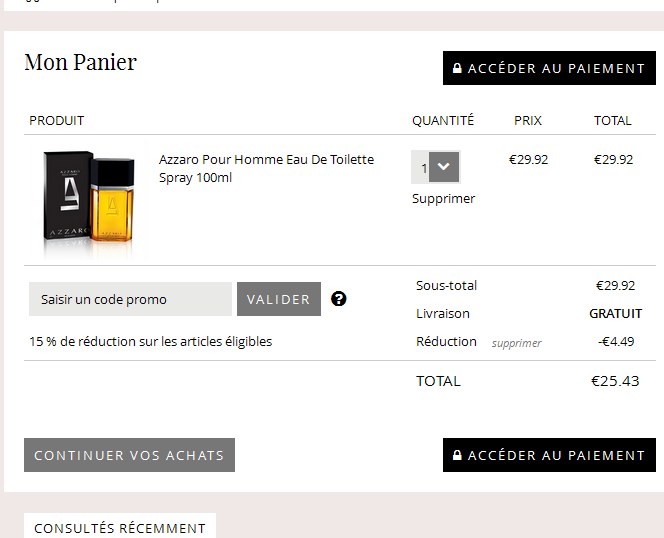Expand the quantity dropdown arrow
This screenshot has height=538, width=664.
445,167
